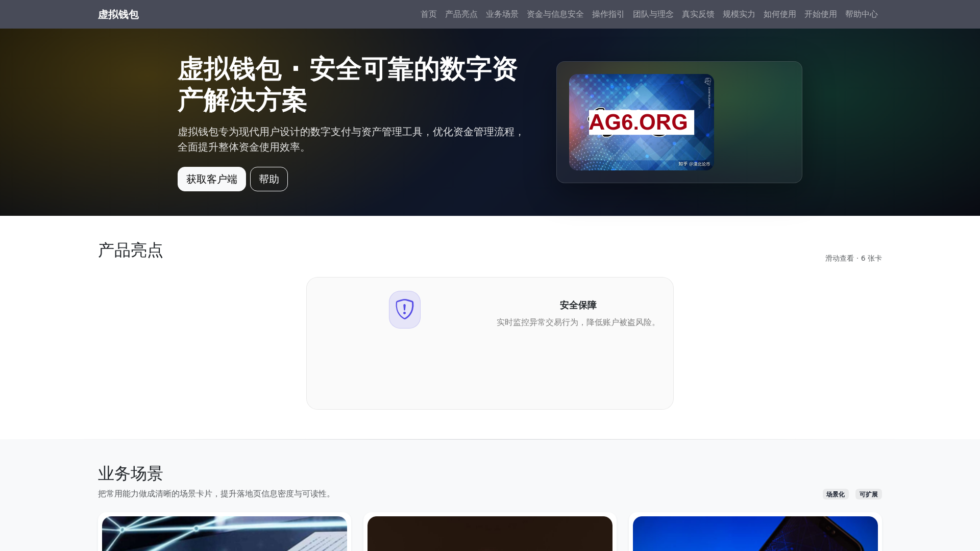Open the blue smartphone scenario thumbnail
This screenshot has width=980, height=551.
coord(755,534)
